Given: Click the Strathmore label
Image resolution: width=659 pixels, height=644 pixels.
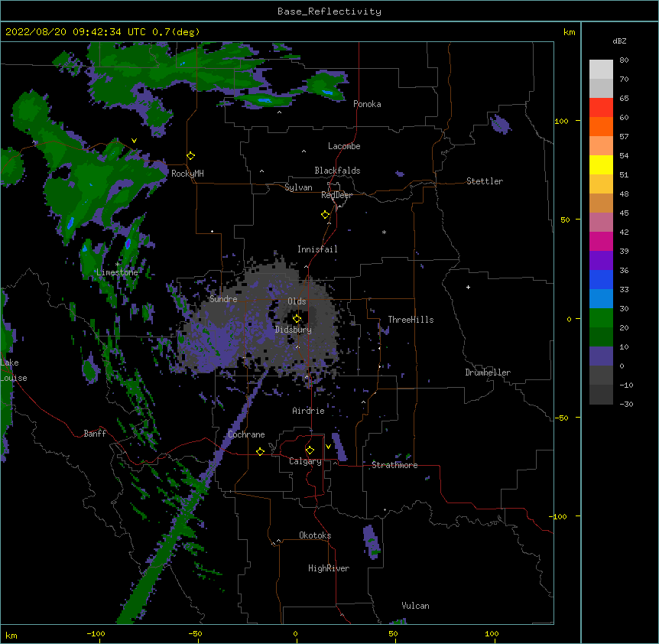Looking at the screenshot, I should pos(394,465).
